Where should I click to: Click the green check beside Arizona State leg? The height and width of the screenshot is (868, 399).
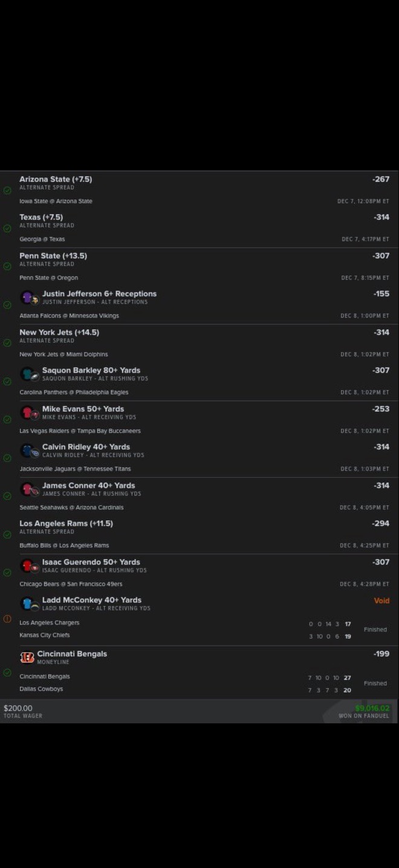(7, 190)
